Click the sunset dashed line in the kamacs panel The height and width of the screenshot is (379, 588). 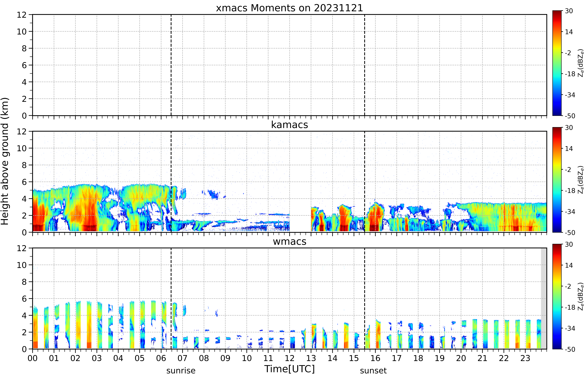(x=365, y=182)
